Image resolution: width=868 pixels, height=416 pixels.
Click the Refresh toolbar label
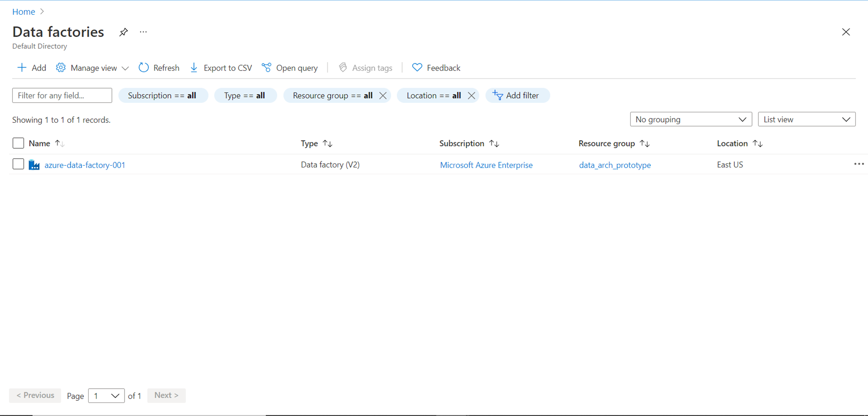[x=166, y=68]
